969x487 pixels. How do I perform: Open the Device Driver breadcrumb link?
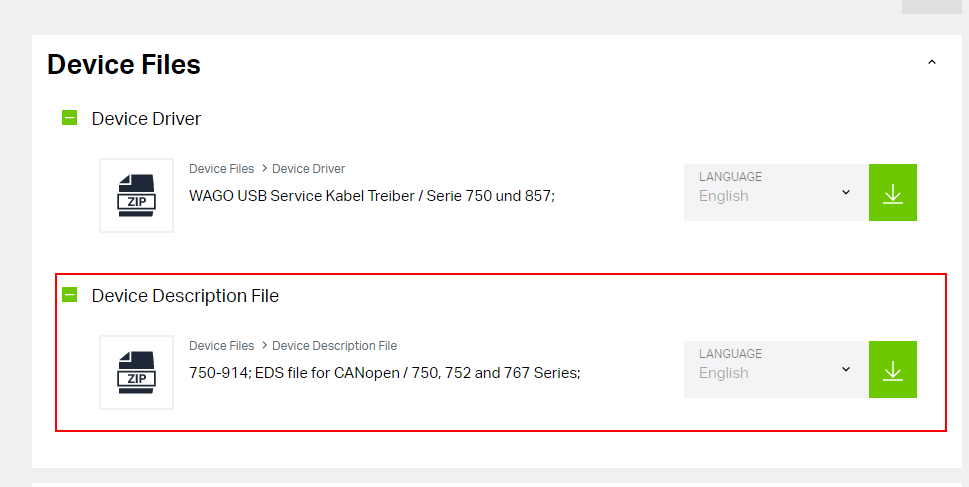(308, 169)
